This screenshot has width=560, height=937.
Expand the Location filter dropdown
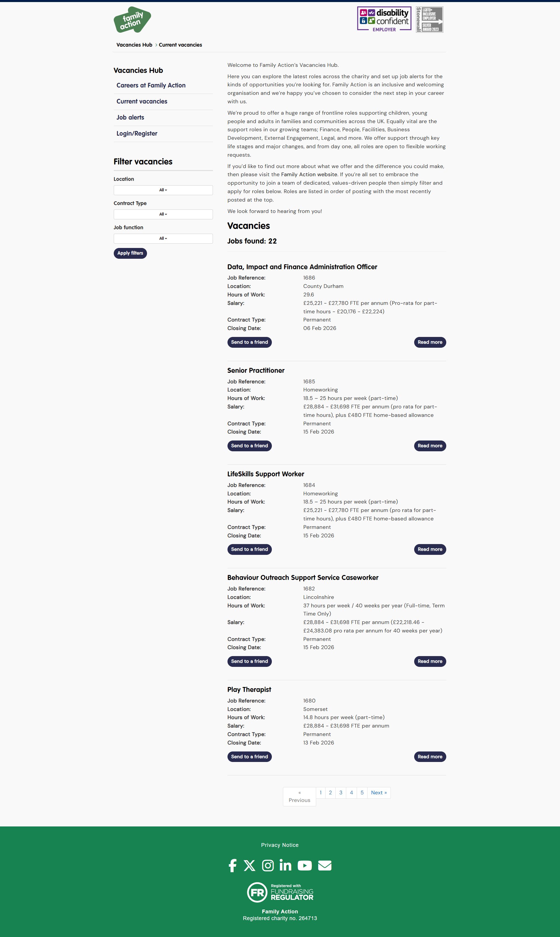(x=163, y=190)
